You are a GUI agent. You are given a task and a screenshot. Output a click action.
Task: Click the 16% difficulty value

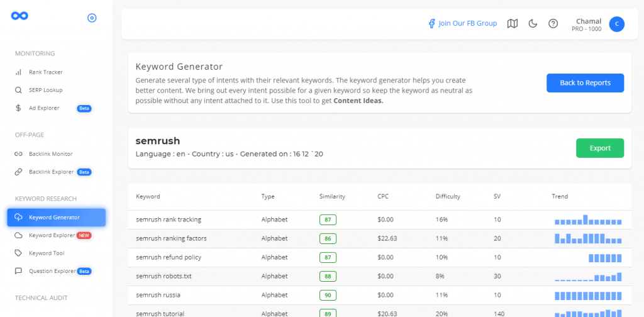[441, 220]
